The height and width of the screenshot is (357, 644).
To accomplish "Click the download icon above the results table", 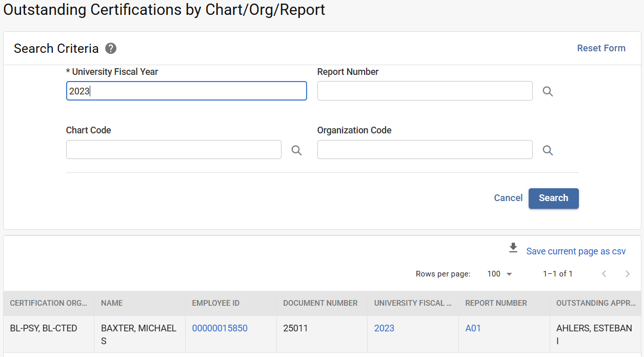I will [513, 249].
